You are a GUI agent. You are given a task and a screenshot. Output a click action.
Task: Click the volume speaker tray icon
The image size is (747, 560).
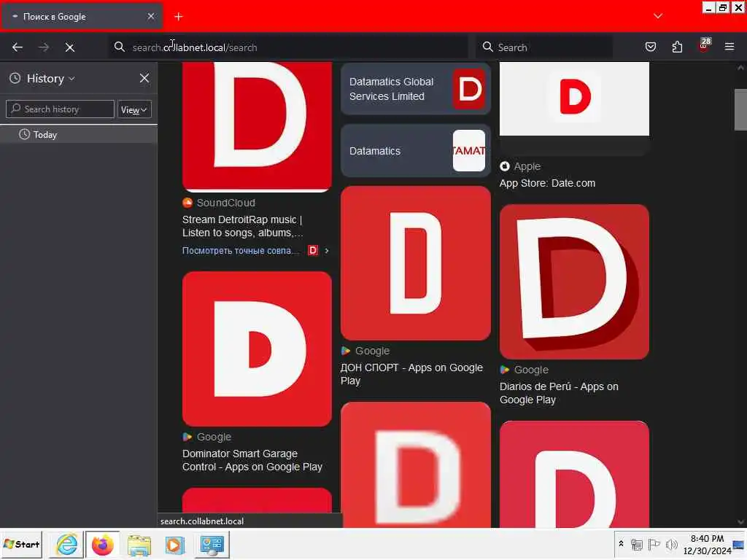[x=672, y=544]
